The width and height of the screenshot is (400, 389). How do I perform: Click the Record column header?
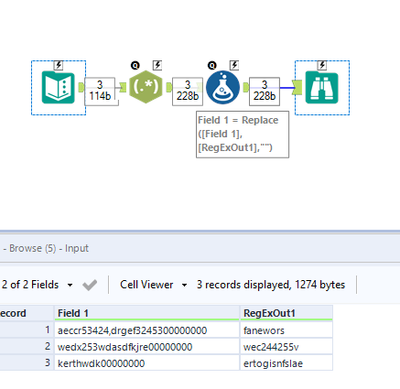click(x=27, y=313)
